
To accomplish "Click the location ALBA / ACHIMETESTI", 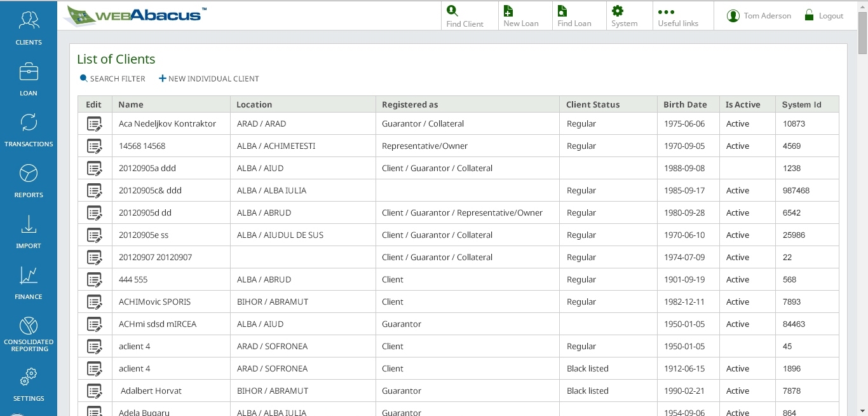I will [276, 146].
